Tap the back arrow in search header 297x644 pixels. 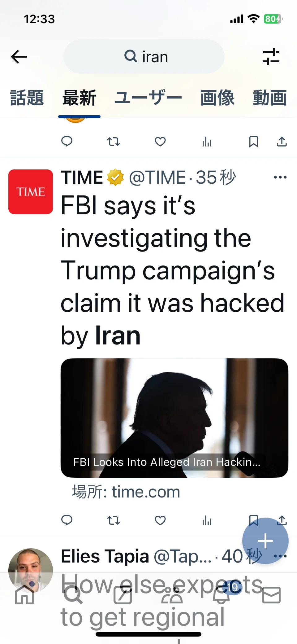19,57
